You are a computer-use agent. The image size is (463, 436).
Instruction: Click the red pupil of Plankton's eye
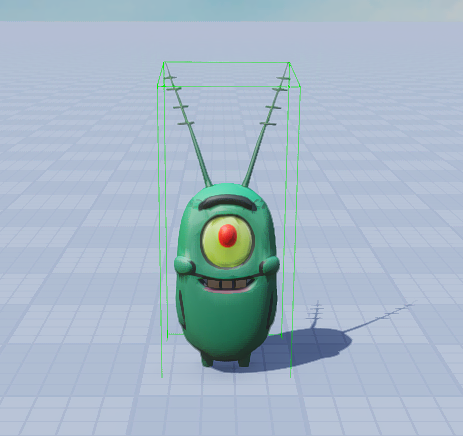[x=228, y=235]
